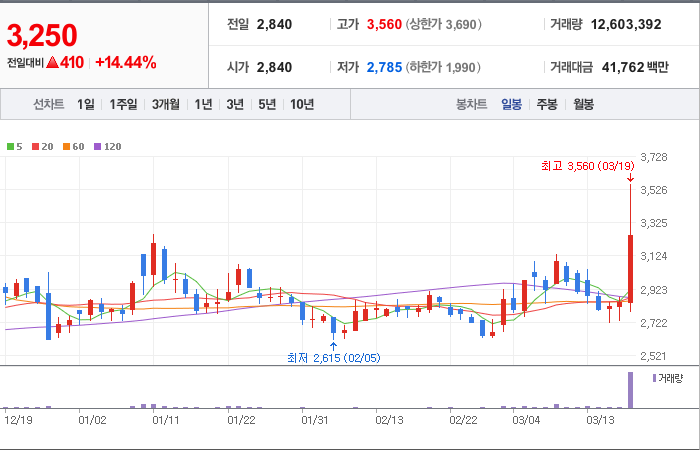Click the 03/04 date axis label
This screenshot has height=450, width=700.
526,421
